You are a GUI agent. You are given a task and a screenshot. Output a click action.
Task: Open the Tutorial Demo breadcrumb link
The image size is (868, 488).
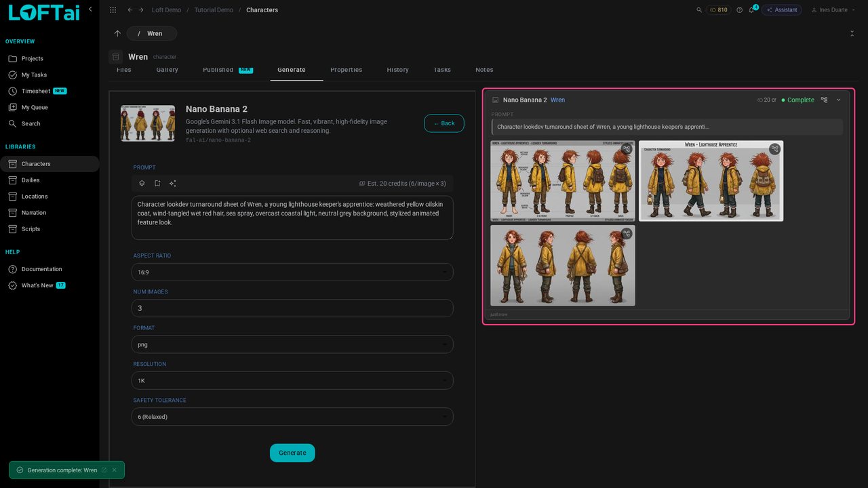point(214,10)
